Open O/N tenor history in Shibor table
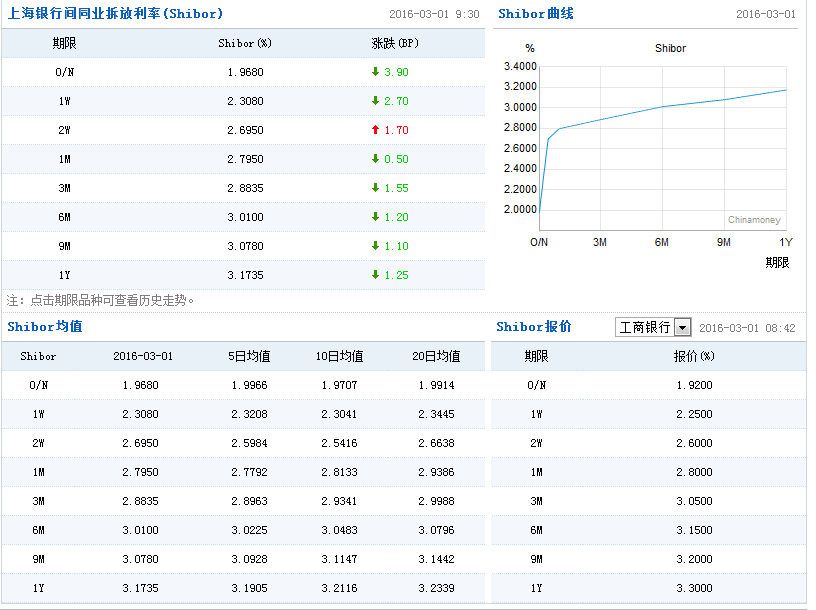Image resolution: width=816 pixels, height=610 pixels. pos(64,72)
